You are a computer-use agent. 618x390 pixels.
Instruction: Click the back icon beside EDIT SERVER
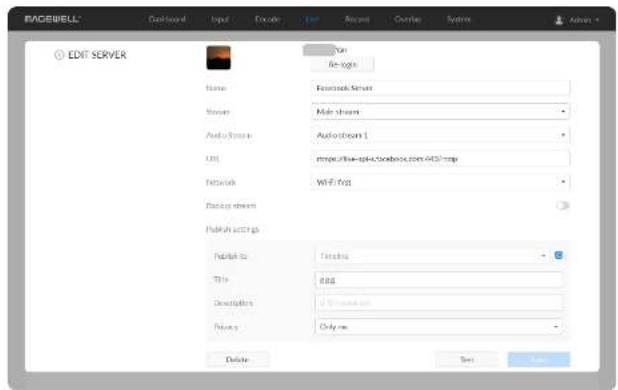pyautogui.click(x=59, y=55)
